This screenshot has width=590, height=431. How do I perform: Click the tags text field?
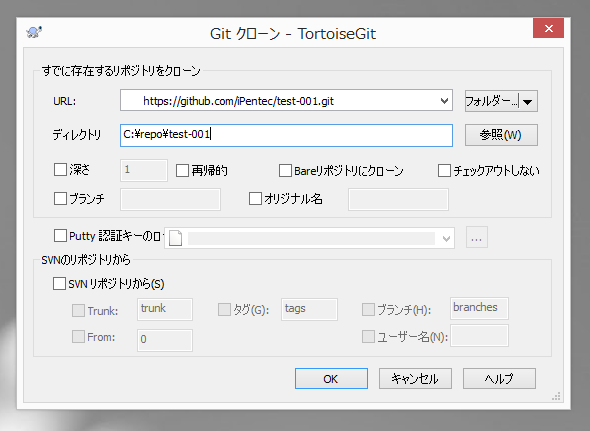[309, 309]
